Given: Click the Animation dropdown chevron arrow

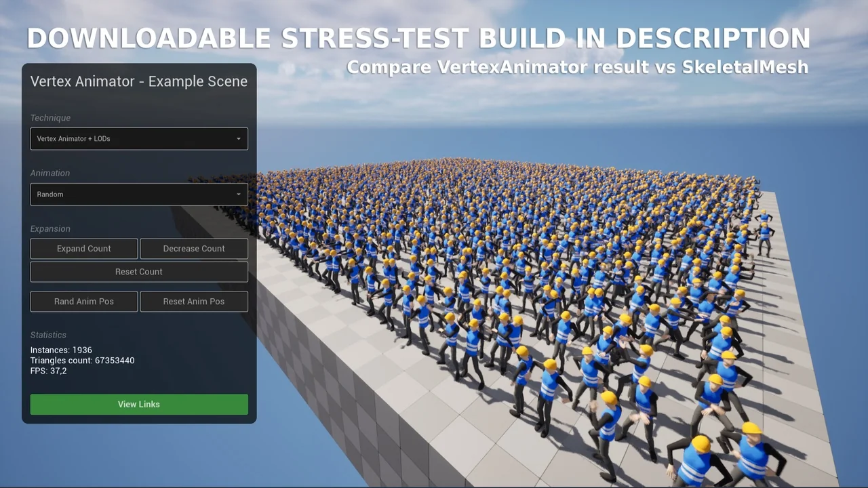Looking at the screenshot, I should 238,195.
